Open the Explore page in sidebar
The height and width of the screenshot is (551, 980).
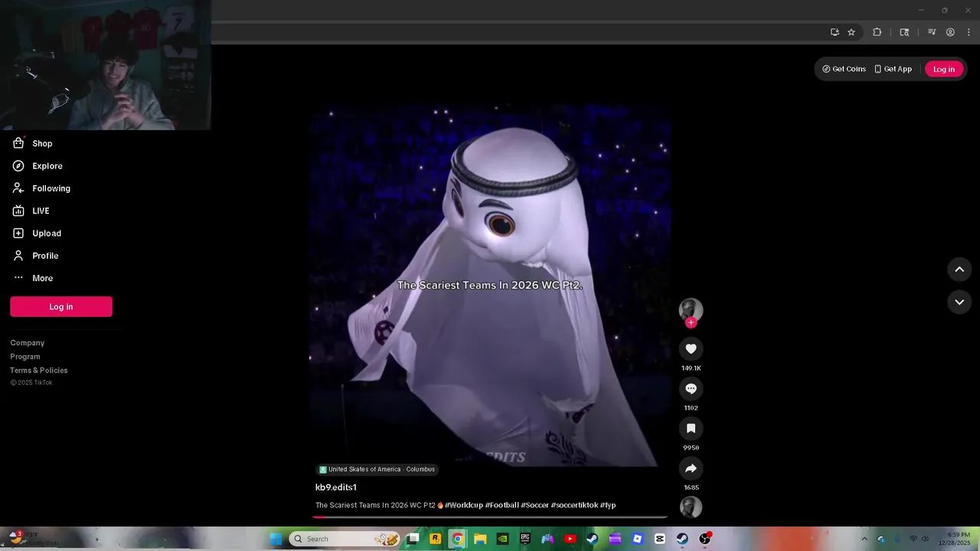tap(37, 166)
